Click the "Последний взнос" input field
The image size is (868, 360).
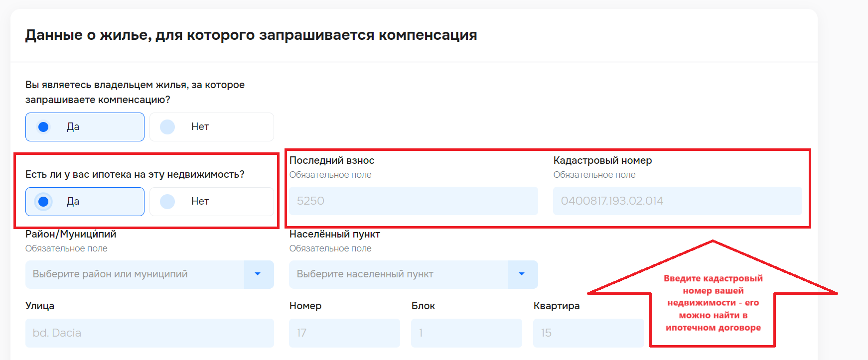click(414, 201)
